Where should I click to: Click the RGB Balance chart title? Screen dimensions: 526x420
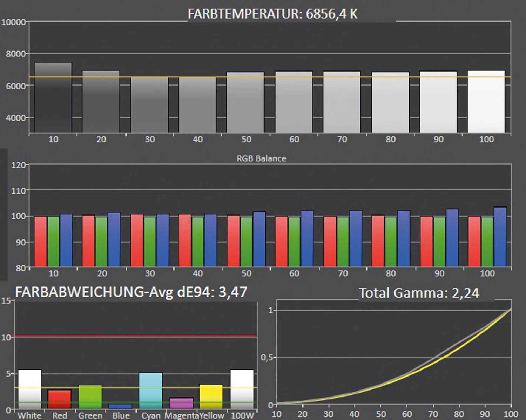pos(261,158)
